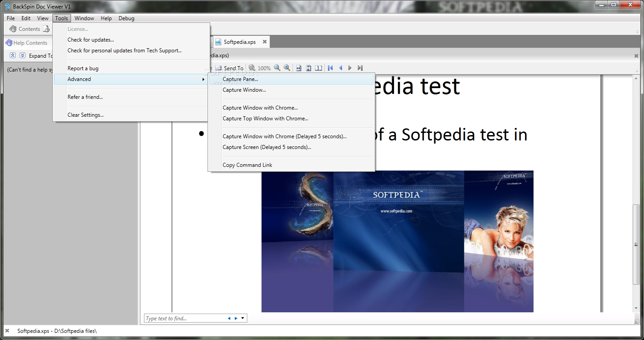Go to the next page
The width and height of the screenshot is (644, 340).
[x=350, y=68]
